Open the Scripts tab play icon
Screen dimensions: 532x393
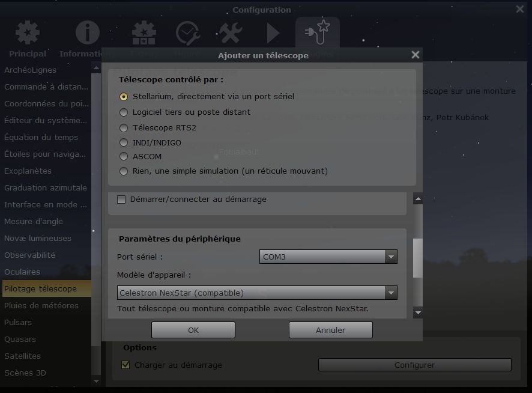click(x=272, y=33)
